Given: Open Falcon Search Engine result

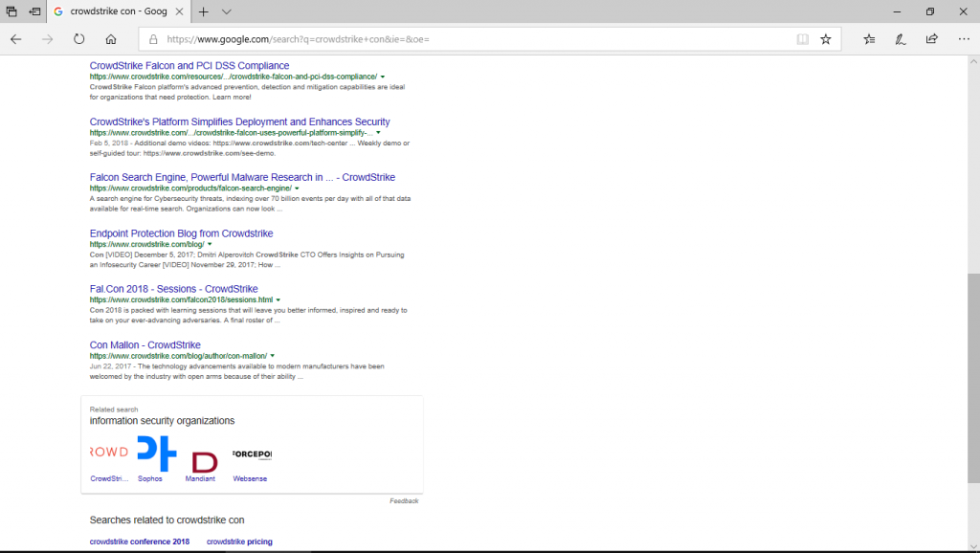Looking at the screenshot, I should (242, 177).
